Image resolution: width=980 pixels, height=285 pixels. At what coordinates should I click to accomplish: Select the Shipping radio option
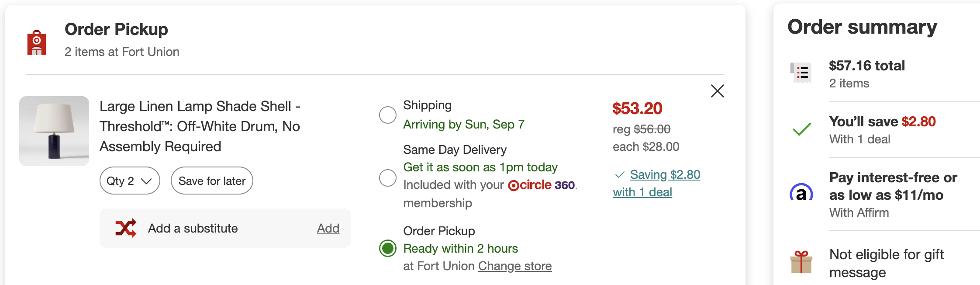point(388,115)
